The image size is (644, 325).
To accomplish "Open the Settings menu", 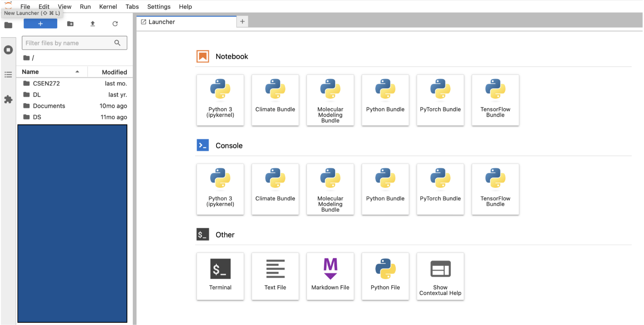I will pyautogui.click(x=159, y=6).
